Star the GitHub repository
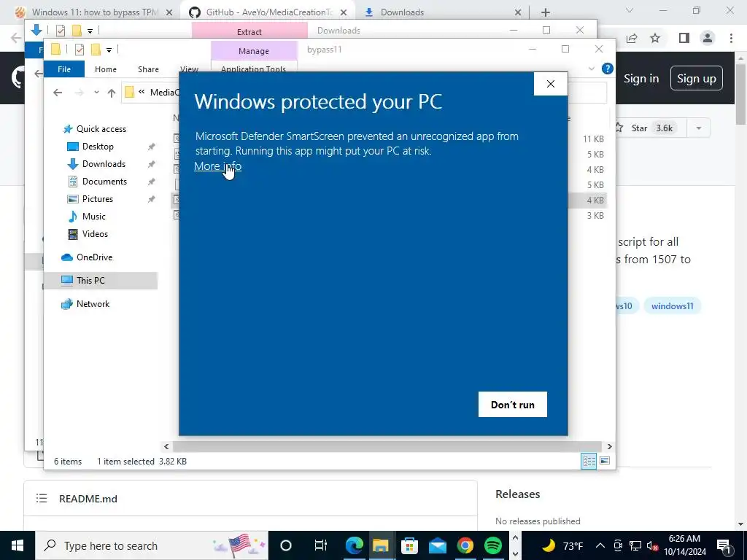 [x=647, y=128]
